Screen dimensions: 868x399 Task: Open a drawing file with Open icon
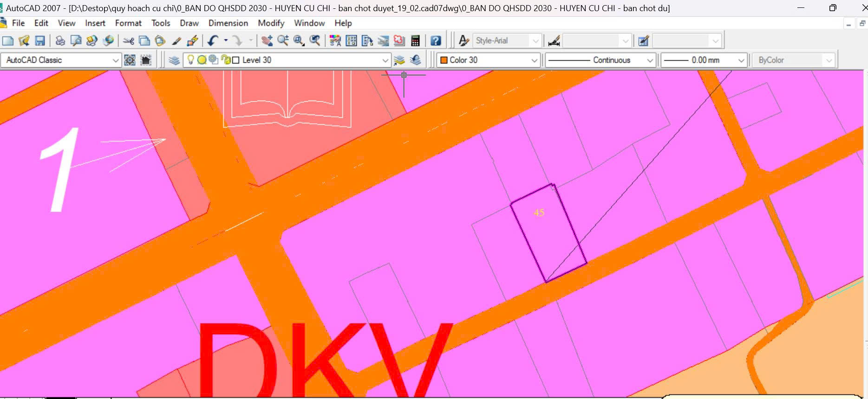point(24,41)
